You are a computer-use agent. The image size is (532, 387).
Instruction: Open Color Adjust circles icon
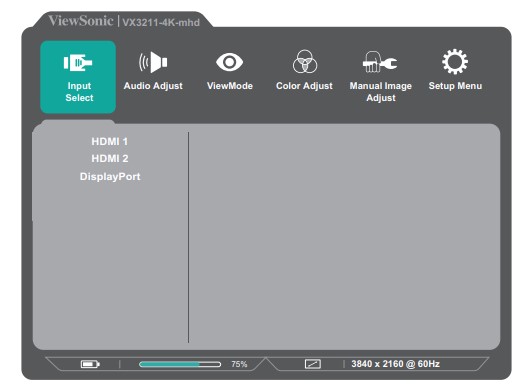(x=305, y=61)
